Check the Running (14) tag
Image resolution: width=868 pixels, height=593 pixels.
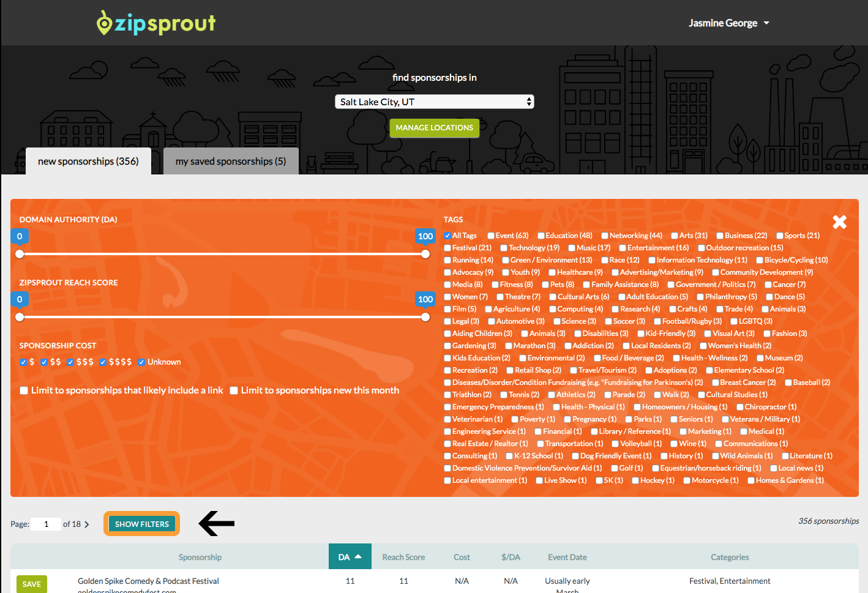tap(447, 260)
